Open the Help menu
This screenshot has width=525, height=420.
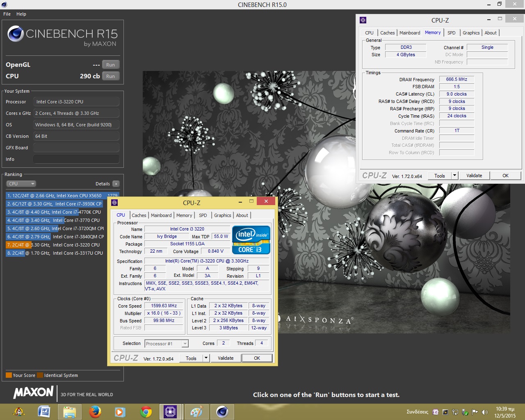pyautogui.click(x=21, y=14)
